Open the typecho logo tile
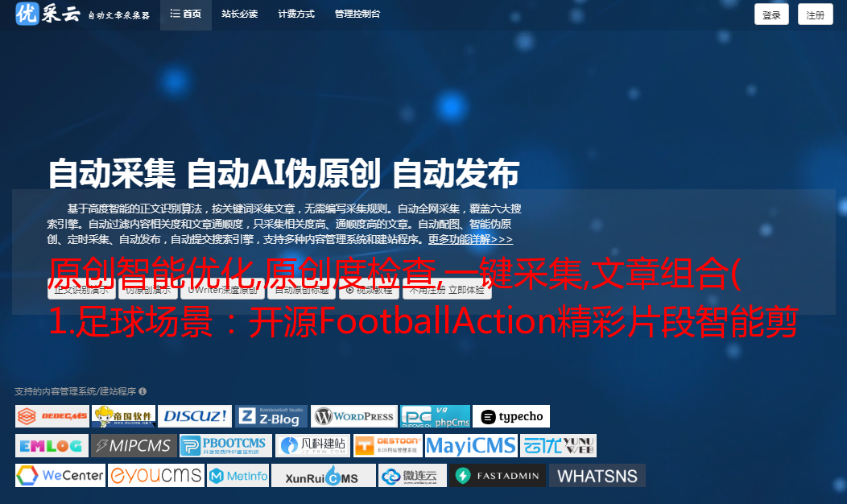This screenshot has width=847, height=504. pyautogui.click(x=511, y=416)
